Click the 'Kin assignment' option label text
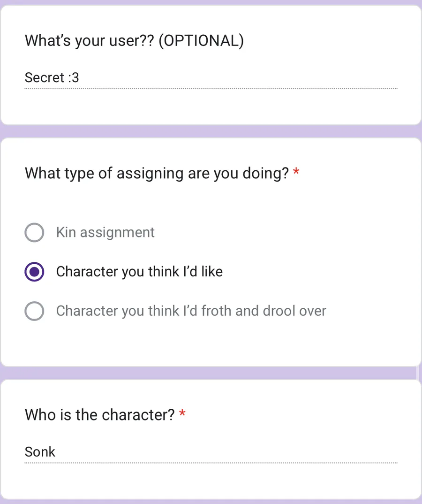This screenshot has width=422, height=504. coord(105,232)
